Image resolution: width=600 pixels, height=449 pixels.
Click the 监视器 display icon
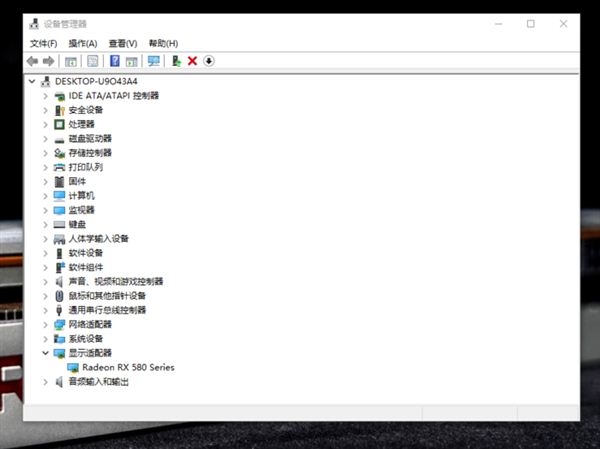[59, 210]
